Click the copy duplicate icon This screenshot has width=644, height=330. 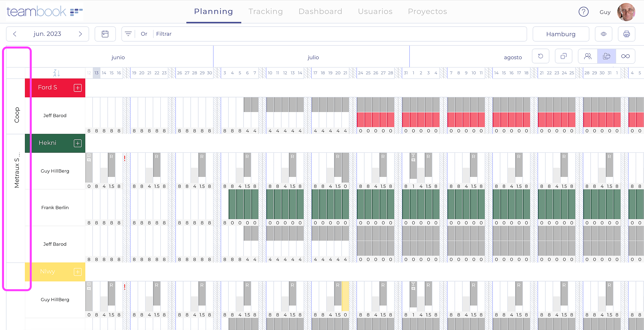click(x=563, y=56)
